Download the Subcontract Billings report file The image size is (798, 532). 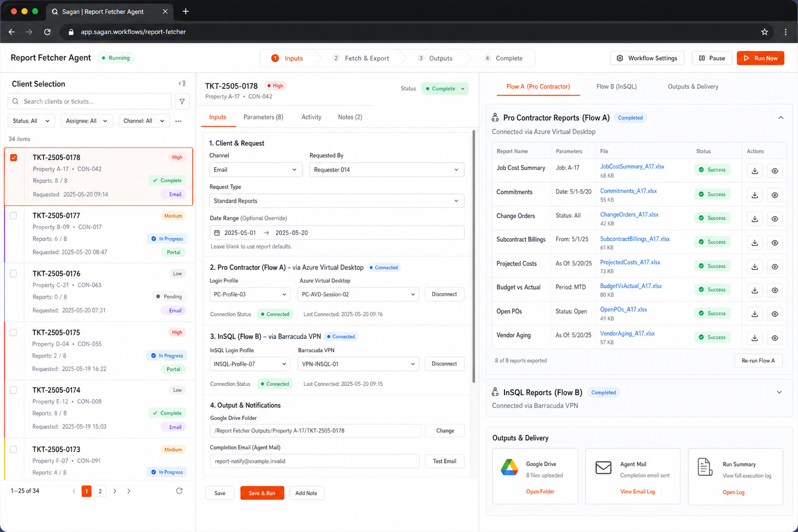[754, 243]
